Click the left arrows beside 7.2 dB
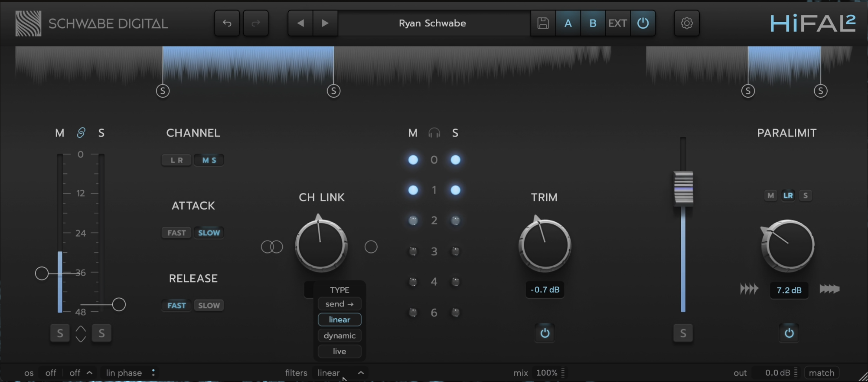 click(749, 289)
